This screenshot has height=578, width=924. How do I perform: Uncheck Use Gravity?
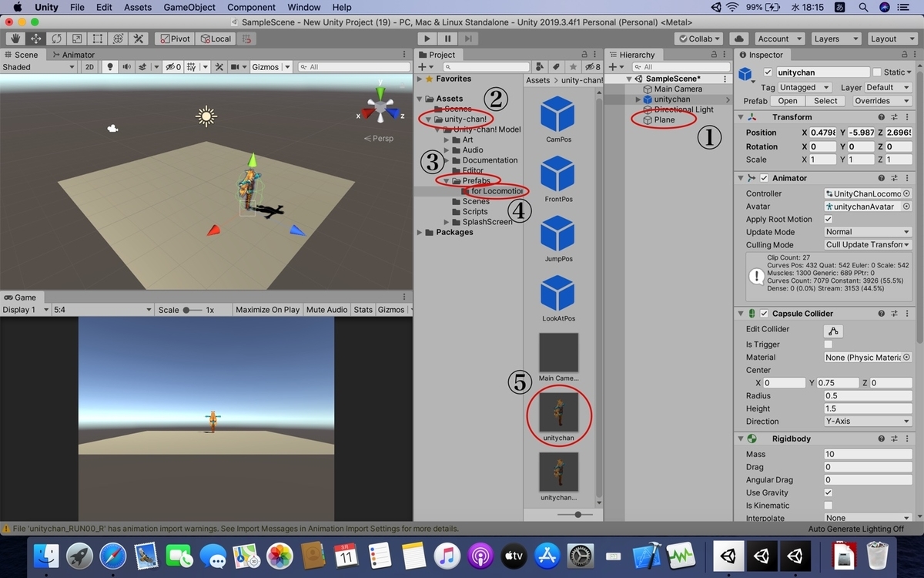tap(829, 492)
